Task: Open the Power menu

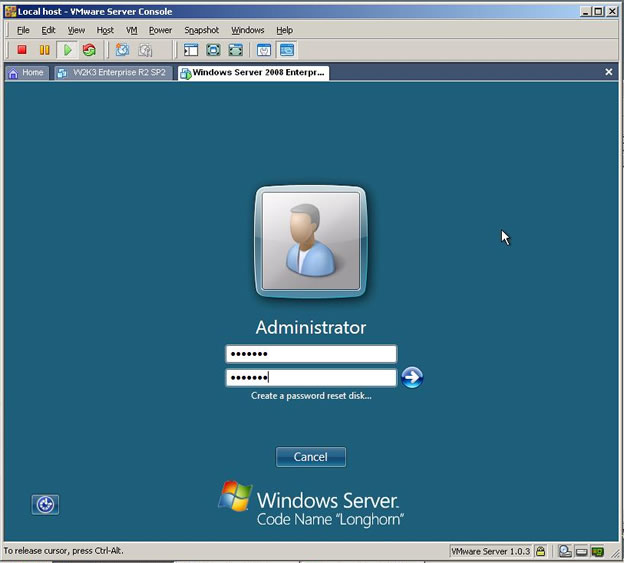Action: [x=160, y=30]
